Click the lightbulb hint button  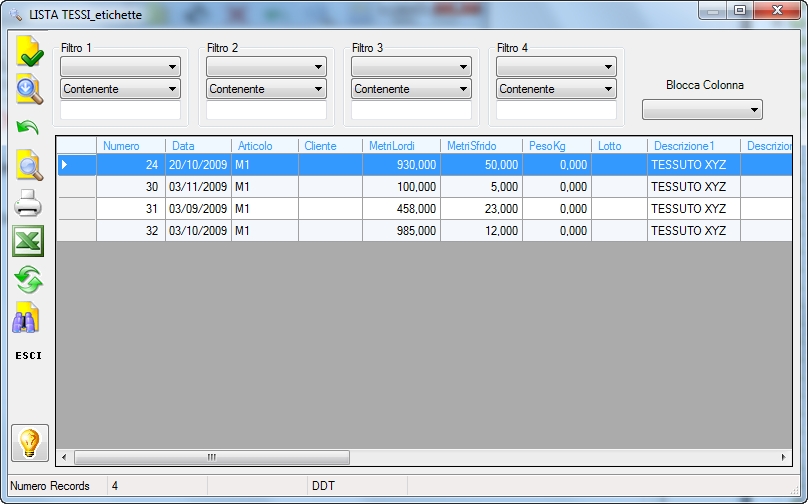tap(30, 443)
